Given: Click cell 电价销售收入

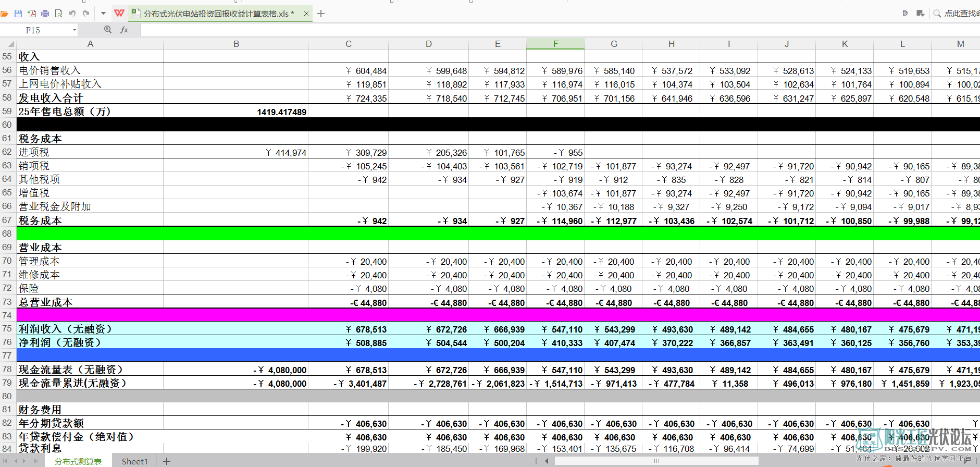Looking at the screenshot, I should 90,70.
